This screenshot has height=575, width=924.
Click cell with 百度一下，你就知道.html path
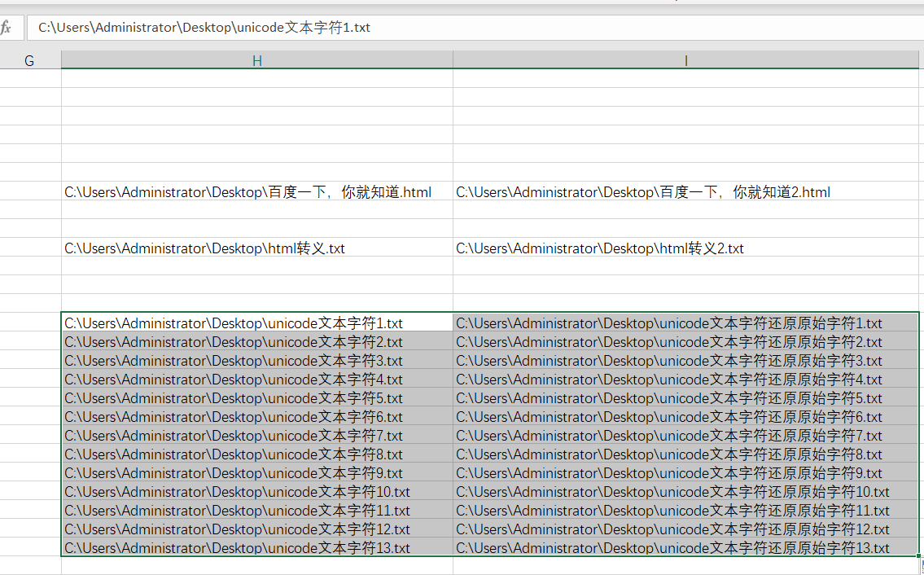pyautogui.click(x=257, y=191)
